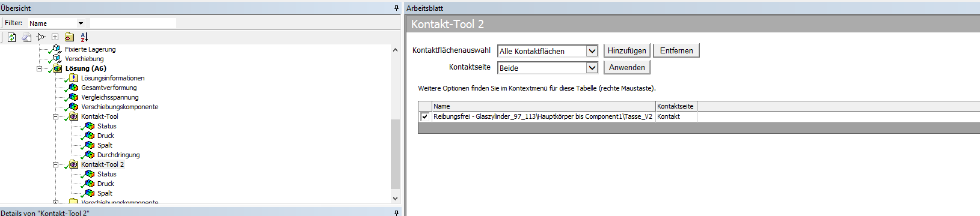Collapse the Kontakt-Tool 2 node
The height and width of the screenshot is (216, 980).
click(x=55, y=164)
